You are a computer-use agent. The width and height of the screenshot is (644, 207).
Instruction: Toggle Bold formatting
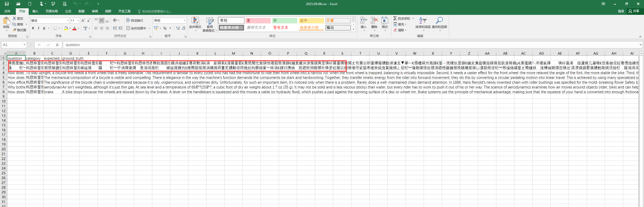[x=33, y=28]
